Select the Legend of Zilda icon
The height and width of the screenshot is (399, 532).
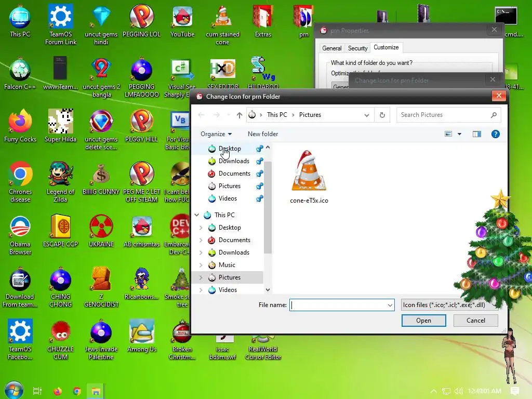60,182
